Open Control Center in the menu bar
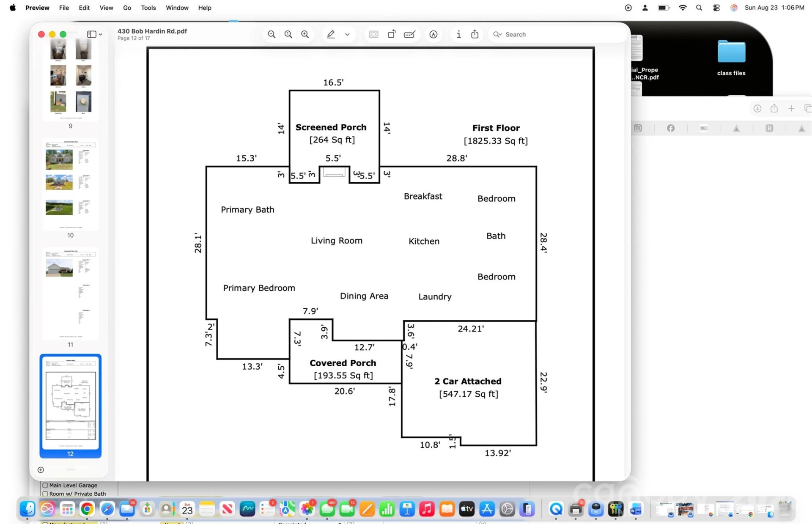The height and width of the screenshot is (524, 812). coord(716,8)
